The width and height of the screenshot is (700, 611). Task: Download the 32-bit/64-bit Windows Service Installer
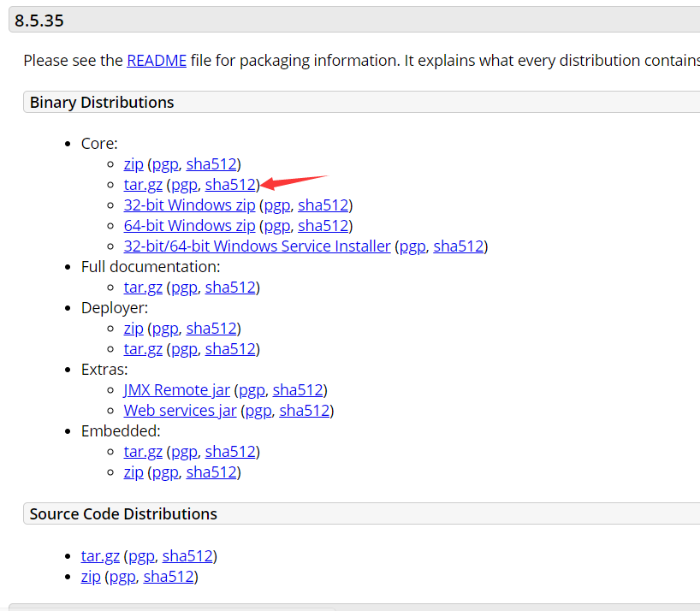tap(257, 246)
